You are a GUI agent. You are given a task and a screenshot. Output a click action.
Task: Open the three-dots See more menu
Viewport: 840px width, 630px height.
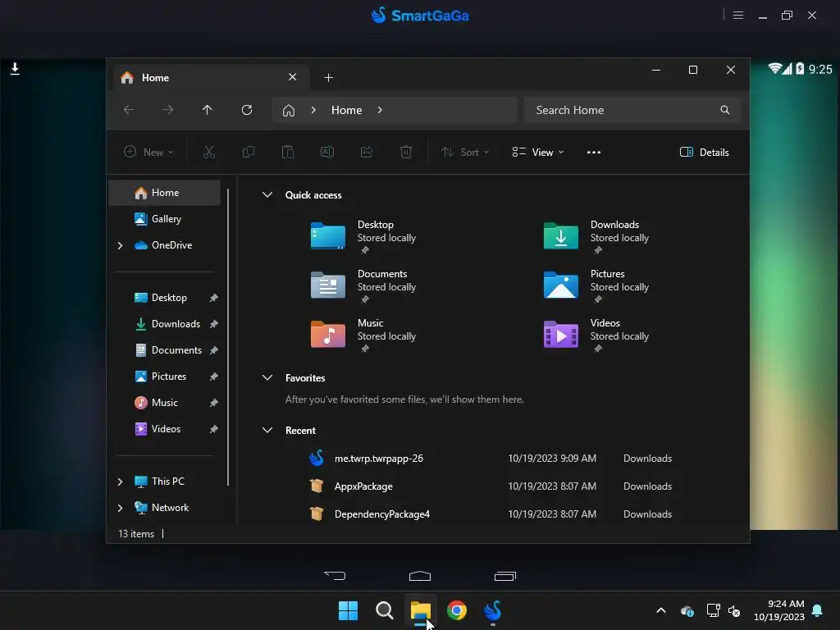pyautogui.click(x=594, y=152)
